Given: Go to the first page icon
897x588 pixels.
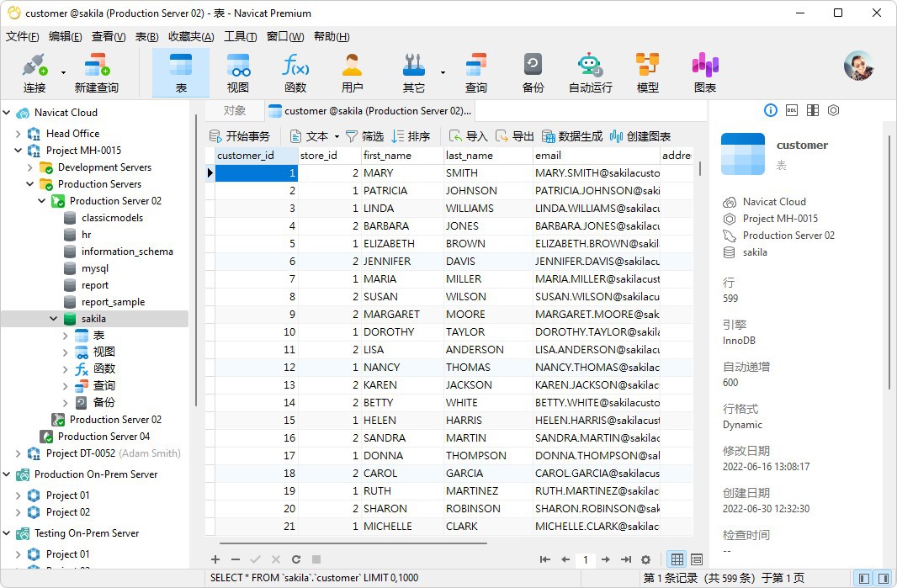Looking at the screenshot, I should [545, 559].
